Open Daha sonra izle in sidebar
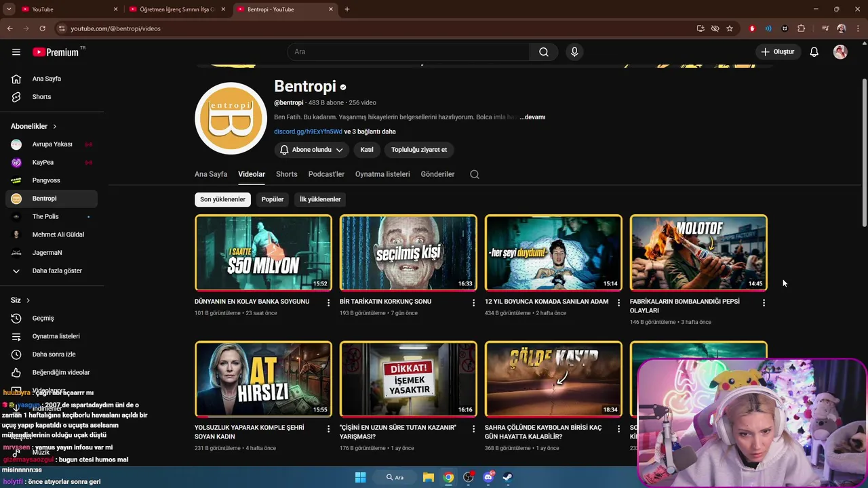 (52, 354)
